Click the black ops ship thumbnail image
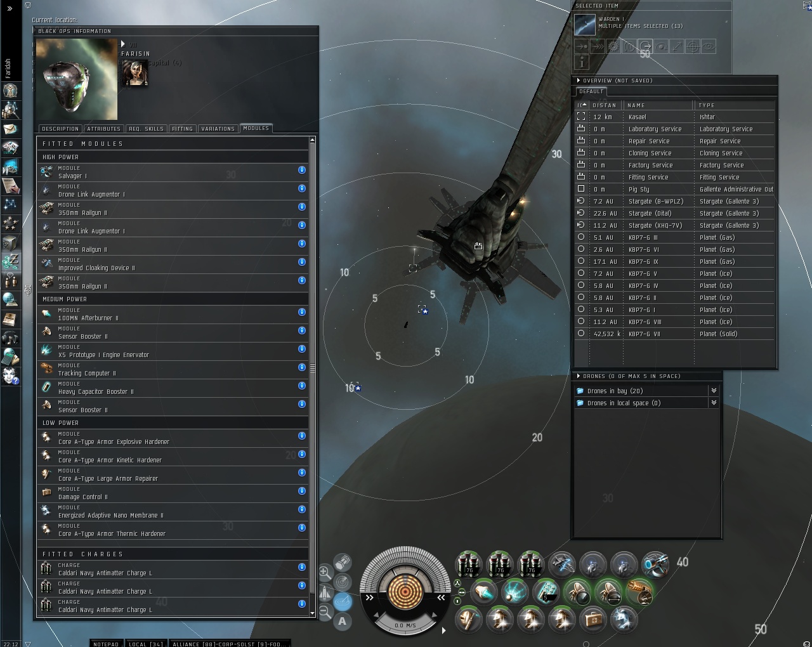This screenshot has height=647, width=812. point(77,79)
